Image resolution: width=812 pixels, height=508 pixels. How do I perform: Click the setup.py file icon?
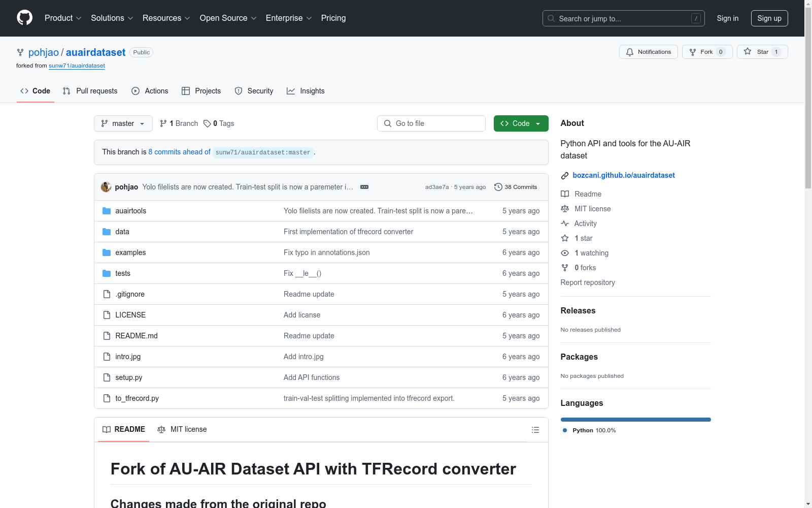pos(107,377)
